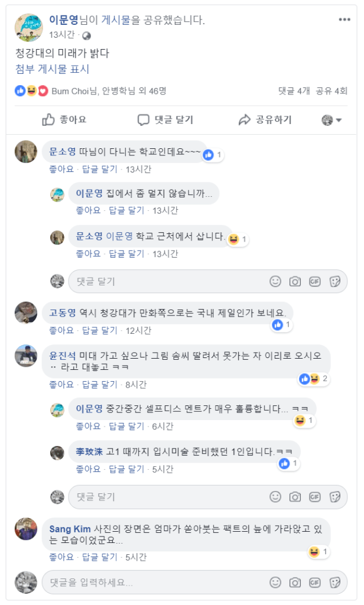Open the sticker picker in the bottom comment box

[x=335, y=582]
